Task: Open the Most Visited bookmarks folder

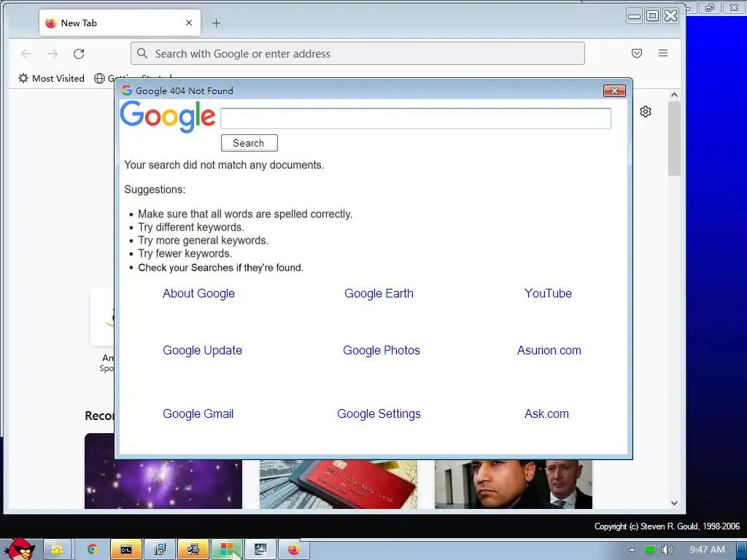Action: (x=52, y=78)
